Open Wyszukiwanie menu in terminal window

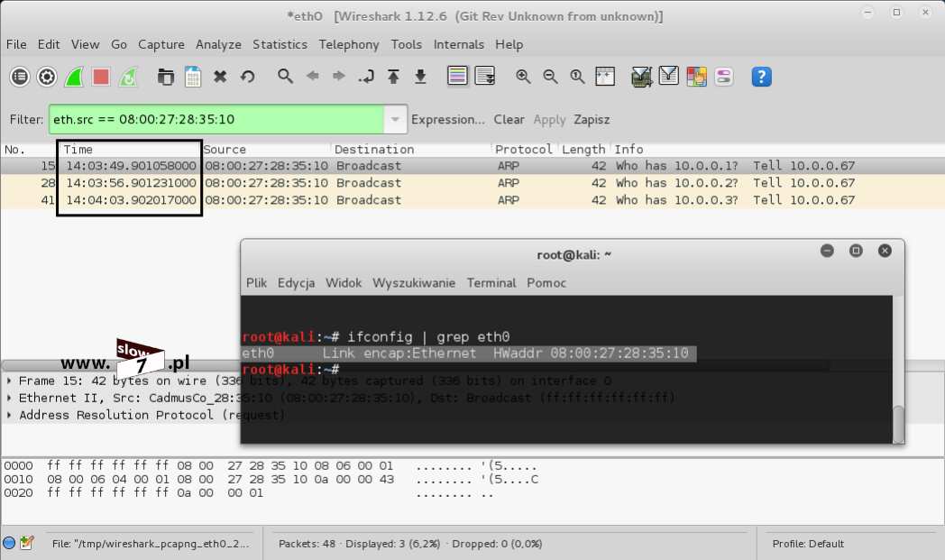(413, 283)
